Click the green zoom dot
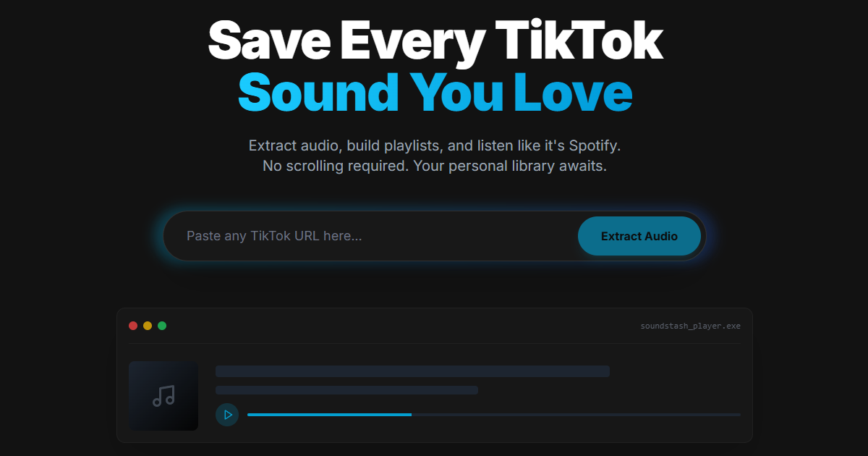The image size is (868, 456). click(162, 326)
